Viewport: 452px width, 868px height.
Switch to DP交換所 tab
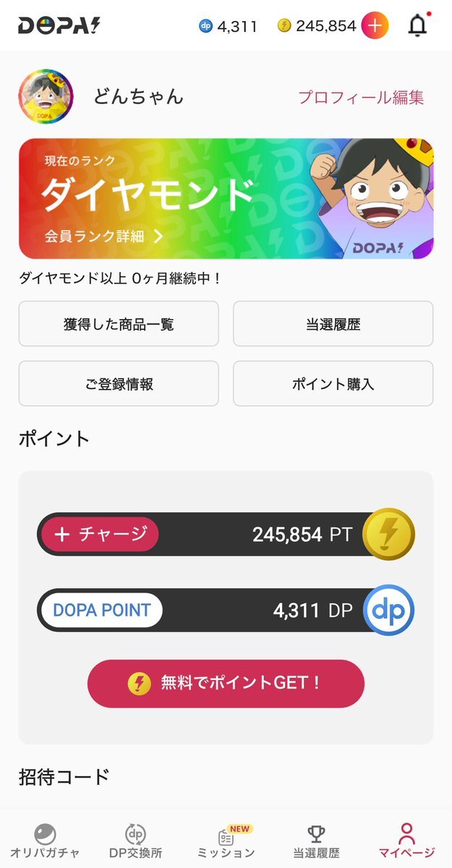(x=135, y=841)
